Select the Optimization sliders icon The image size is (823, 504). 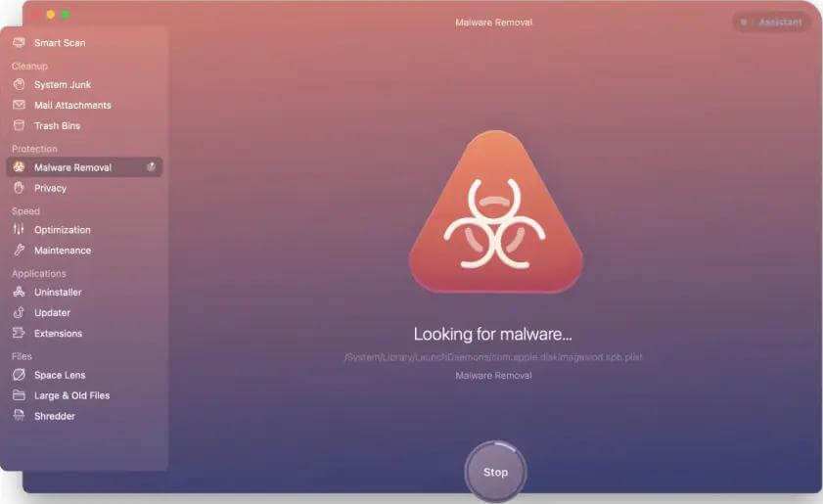pos(19,230)
